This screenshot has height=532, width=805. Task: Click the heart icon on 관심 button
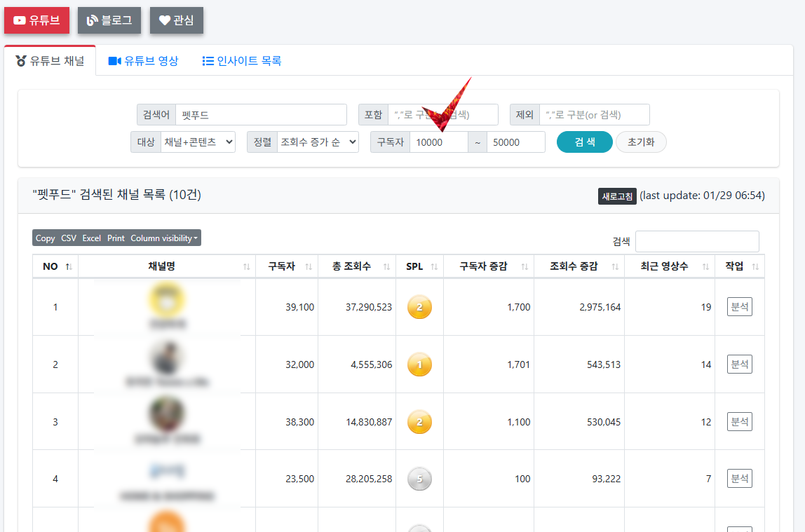[x=165, y=20]
